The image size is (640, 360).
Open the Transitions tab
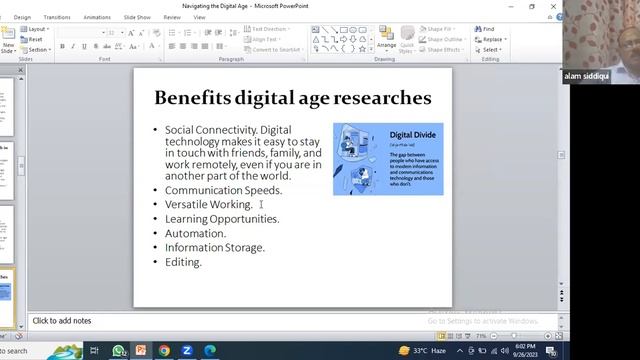point(57,17)
